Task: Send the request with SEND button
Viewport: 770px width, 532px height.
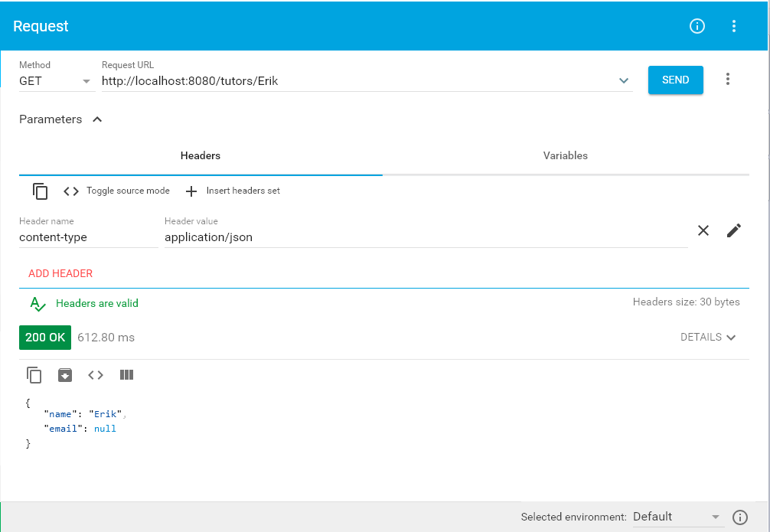Action: (675, 80)
